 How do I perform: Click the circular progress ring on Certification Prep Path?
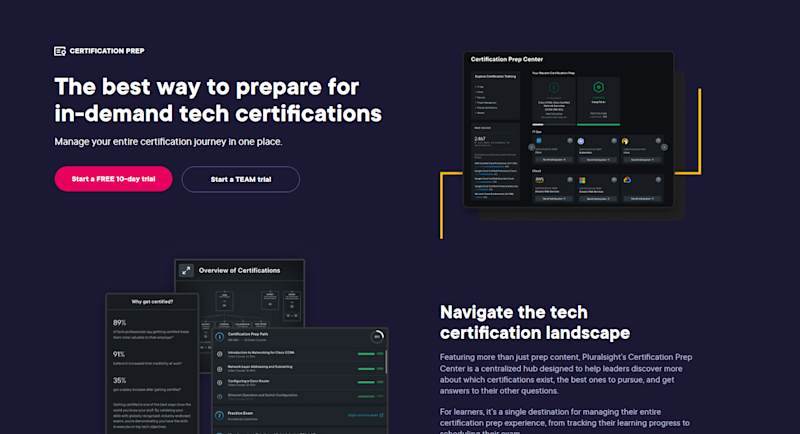(x=377, y=337)
